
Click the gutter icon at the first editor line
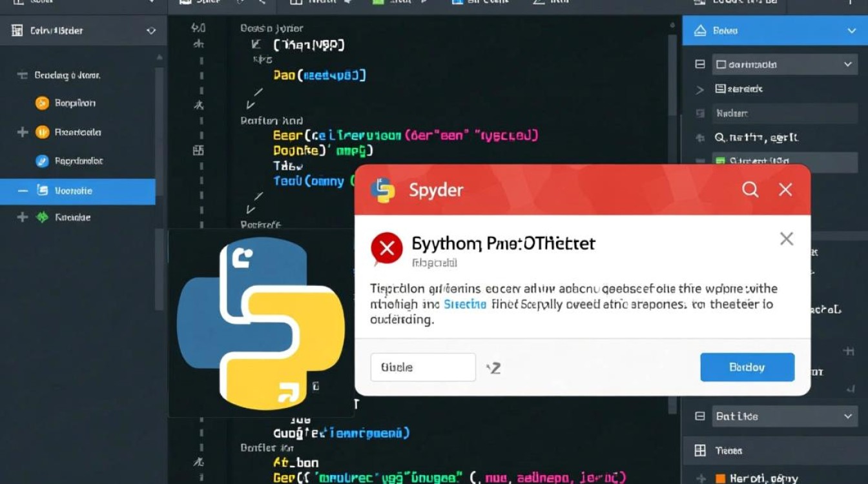point(198,28)
